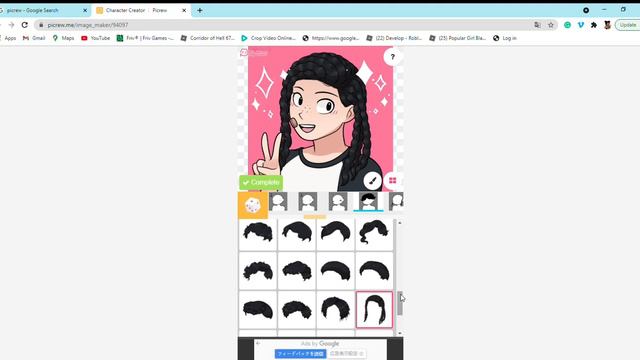Viewport: 640px width, 360px height.
Task: Choose third smooth hairstyle in the middle row
Action: (336, 271)
